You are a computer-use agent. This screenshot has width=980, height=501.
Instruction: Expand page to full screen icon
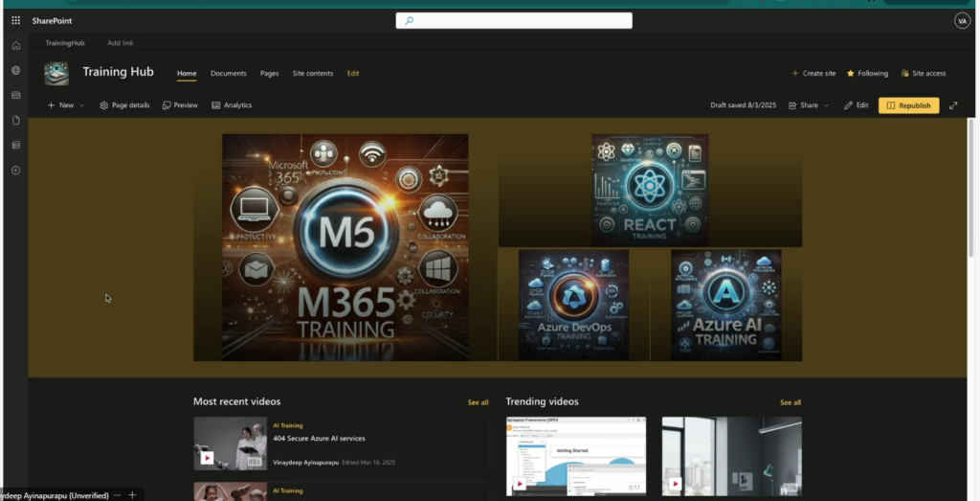tap(953, 105)
